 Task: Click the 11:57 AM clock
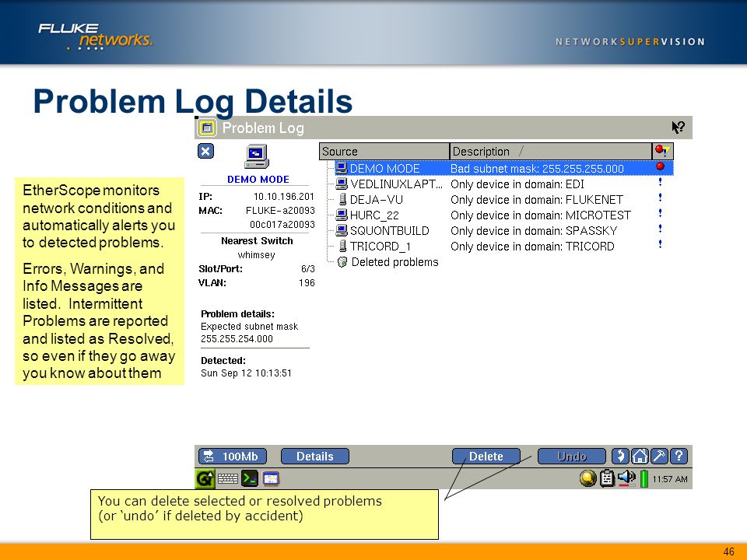click(670, 479)
